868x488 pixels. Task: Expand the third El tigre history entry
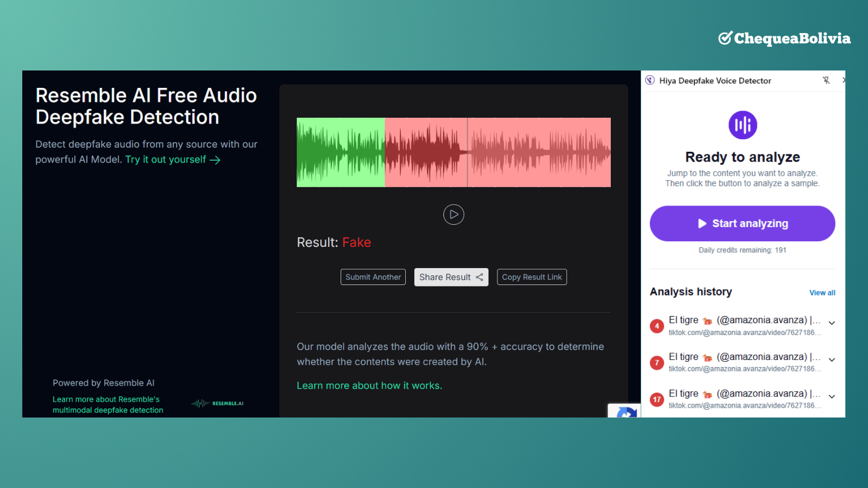832,397
